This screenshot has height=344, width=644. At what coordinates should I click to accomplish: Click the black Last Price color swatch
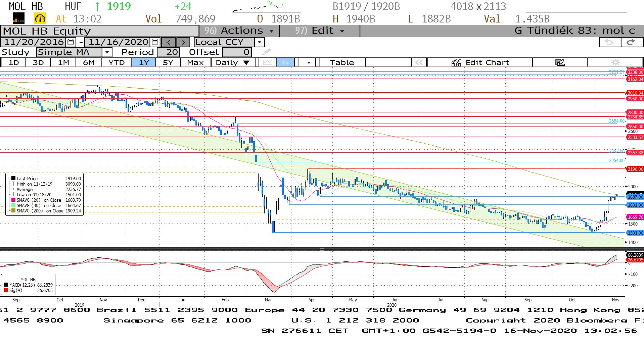(x=13, y=179)
